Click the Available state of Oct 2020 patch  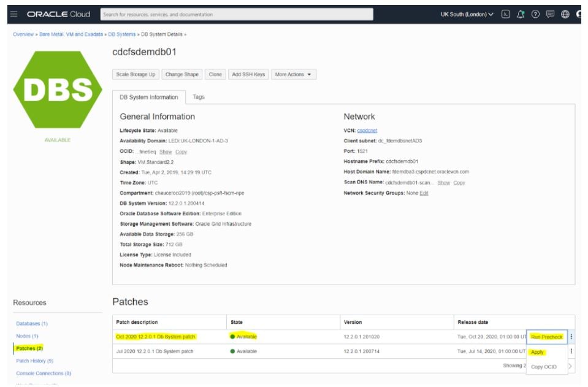tap(243, 337)
